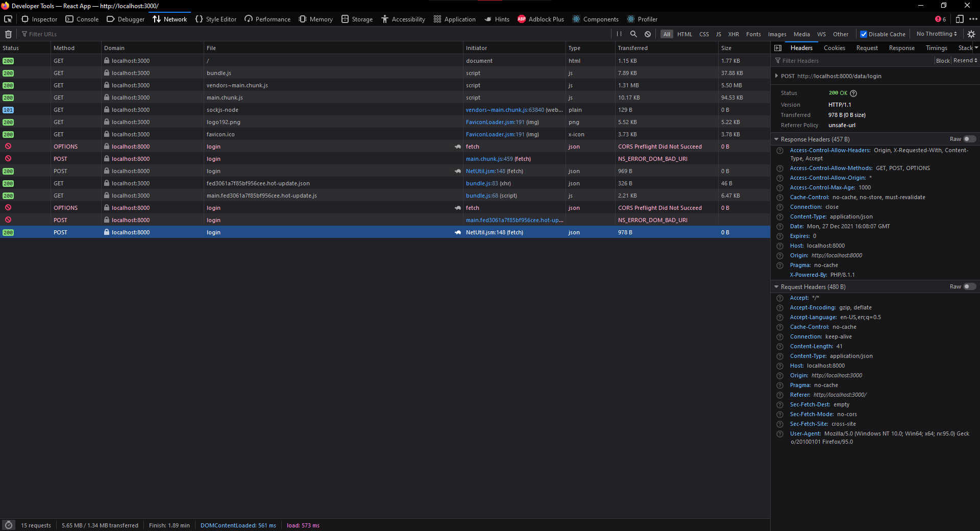Image resolution: width=980 pixels, height=531 pixels.
Task: Sort requests by the Status column header
Action: 25,48
